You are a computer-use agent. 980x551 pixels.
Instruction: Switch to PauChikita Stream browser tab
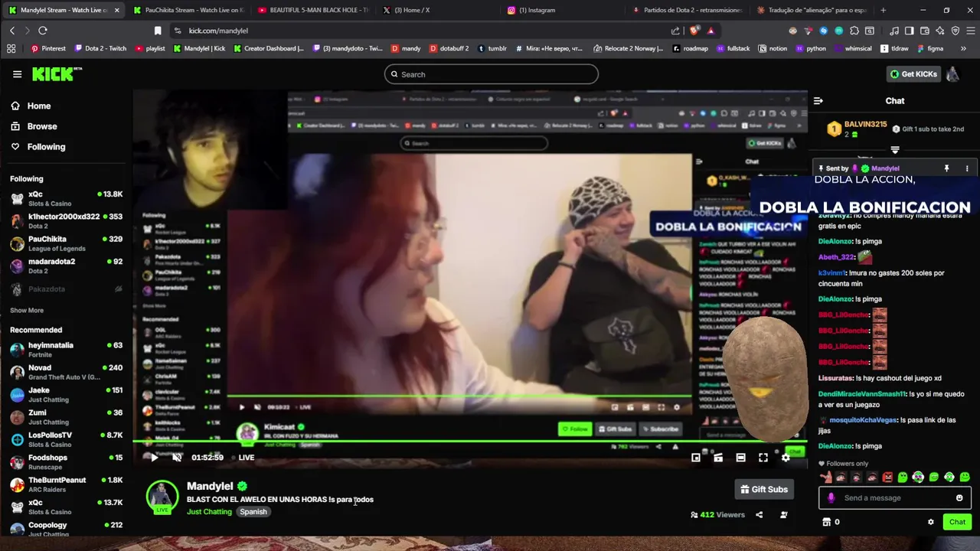pyautogui.click(x=188, y=10)
